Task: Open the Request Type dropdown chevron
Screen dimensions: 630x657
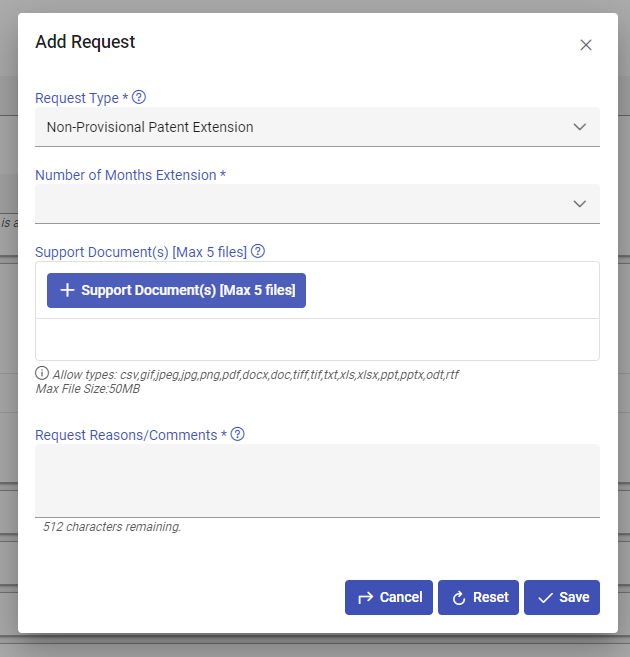Action: (x=579, y=127)
